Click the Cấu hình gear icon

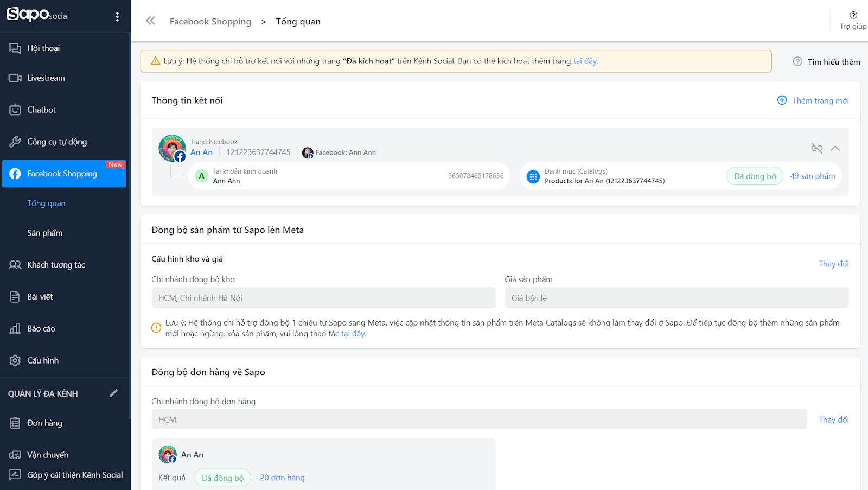tap(15, 360)
